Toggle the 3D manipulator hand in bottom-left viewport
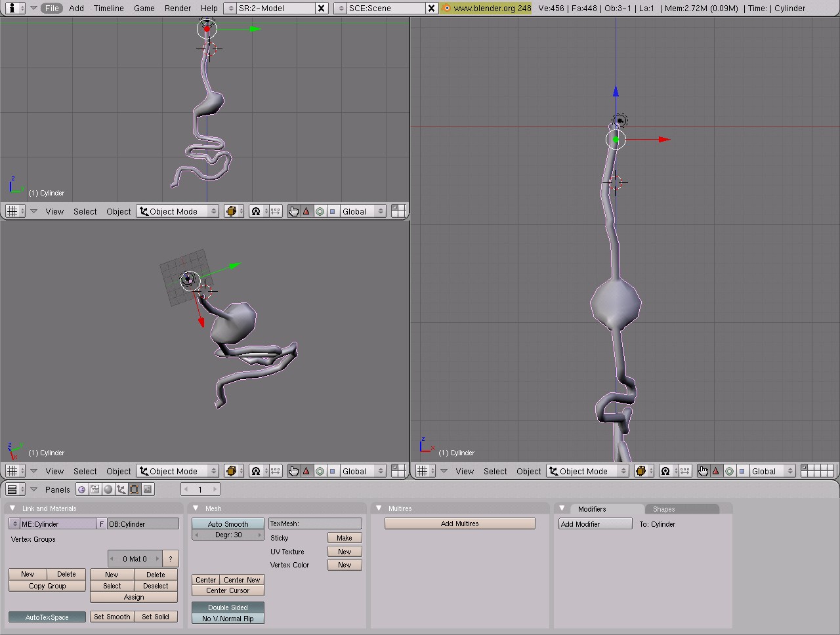This screenshot has height=635, width=840. 293,471
